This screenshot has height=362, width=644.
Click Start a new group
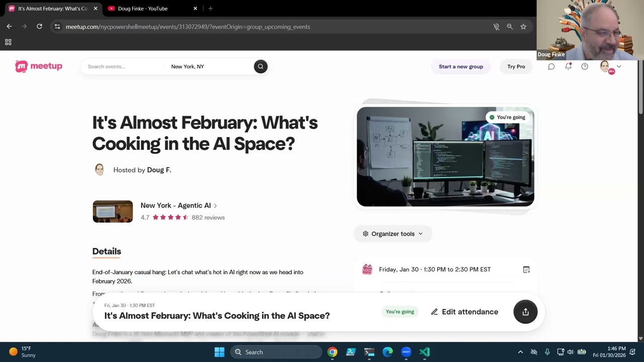click(x=461, y=66)
